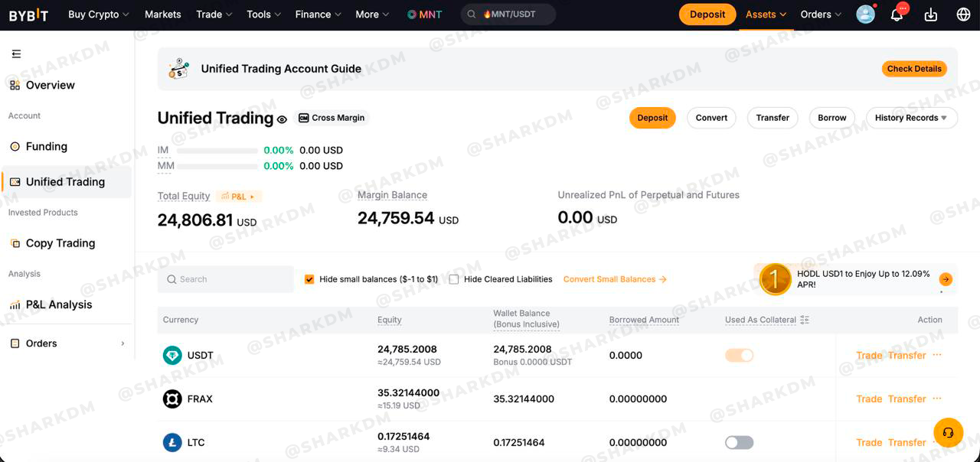
Task: Open the top bar Orders dropdown
Action: coord(821,15)
